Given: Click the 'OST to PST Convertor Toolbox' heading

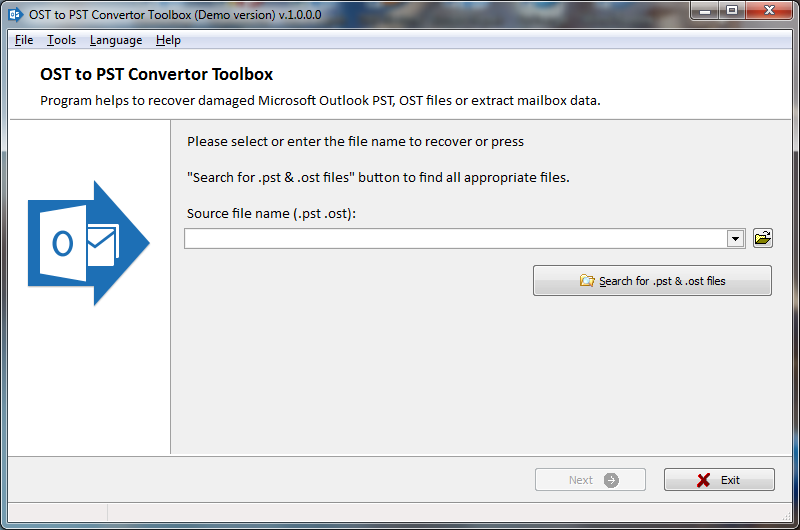Looking at the screenshot, I should tap(157, 74).
